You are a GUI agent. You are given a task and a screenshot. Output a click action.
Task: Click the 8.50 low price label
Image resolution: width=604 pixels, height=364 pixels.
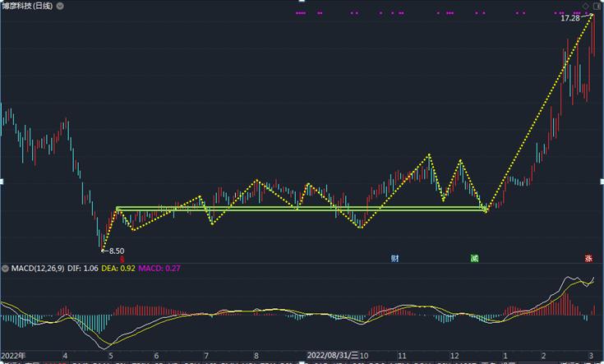(117, 251)
